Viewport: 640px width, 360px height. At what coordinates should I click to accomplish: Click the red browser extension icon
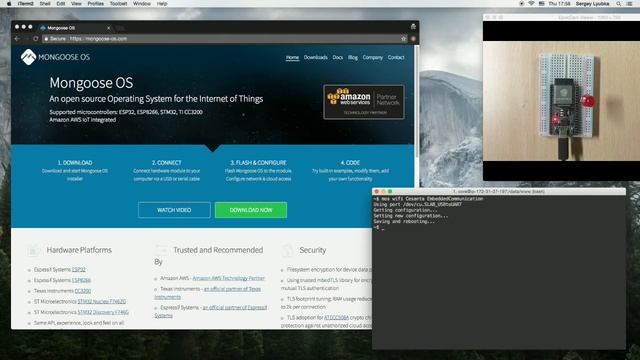[413, 39]
